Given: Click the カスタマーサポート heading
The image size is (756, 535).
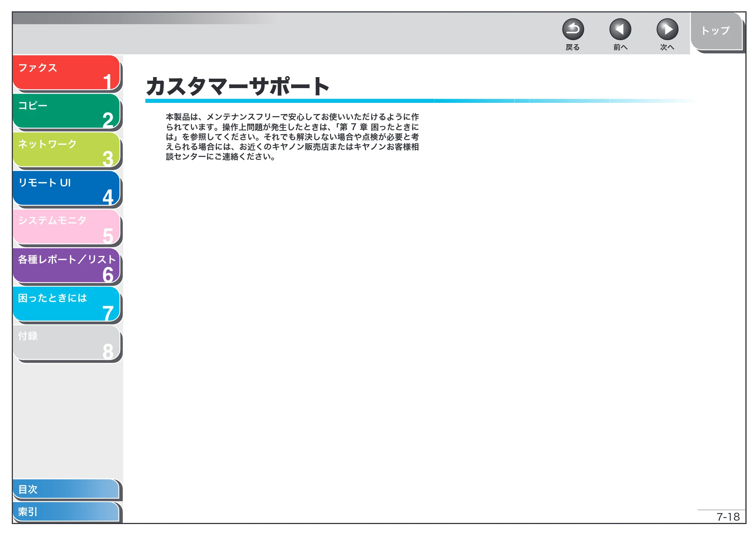Looking at the screenshot, I should (x=238, y=86).
